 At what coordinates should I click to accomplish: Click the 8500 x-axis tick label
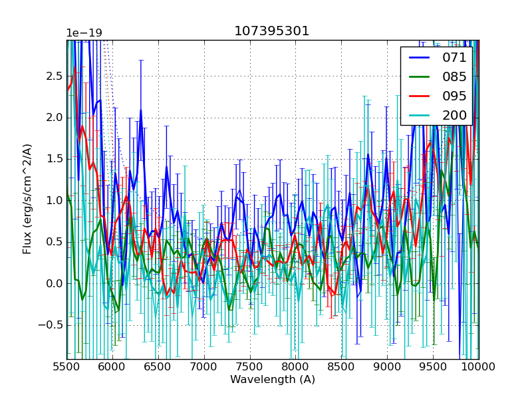pos(342,366)
